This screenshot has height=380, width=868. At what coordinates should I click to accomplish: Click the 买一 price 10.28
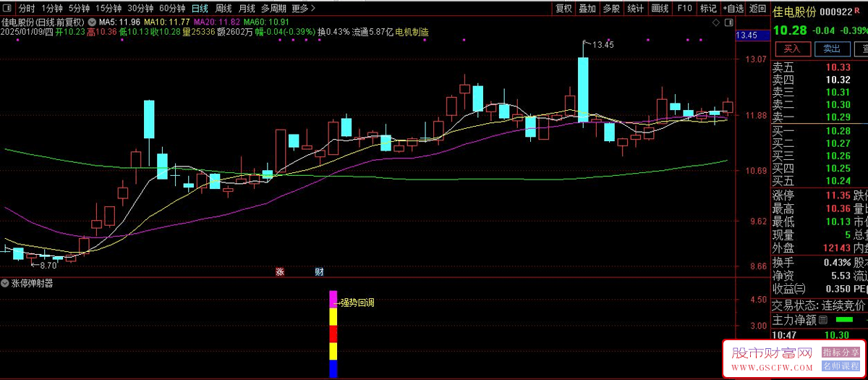pos(838,131)
